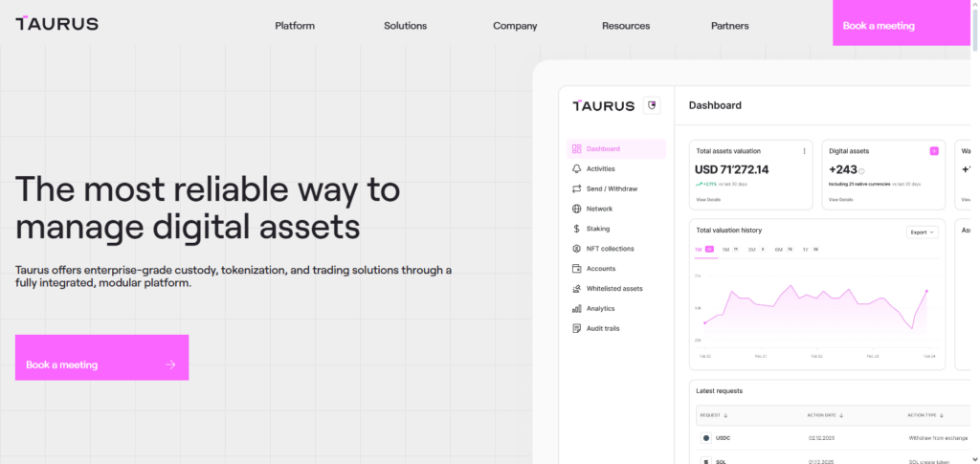Viewport: 980px width, 464px height.
Task: Open three-dot menu on Total assets valuation
Action: 804,151
